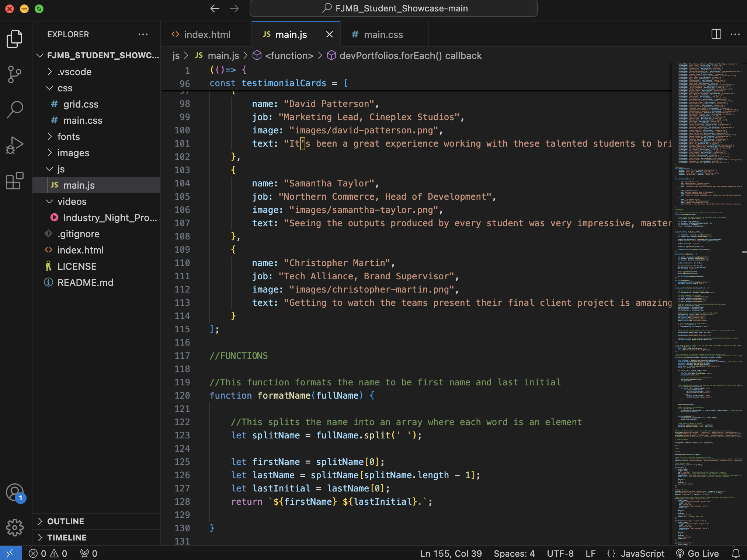
Task: Expand the fonts folder
Action: click(69, 137)
